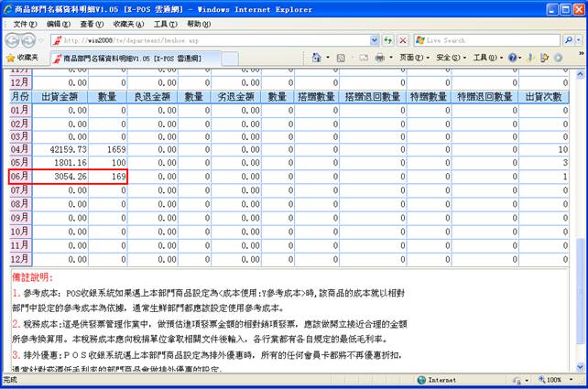Expand the 安全(S) dropdown menu
588x389 pixels.
click(x=449, y=58)
